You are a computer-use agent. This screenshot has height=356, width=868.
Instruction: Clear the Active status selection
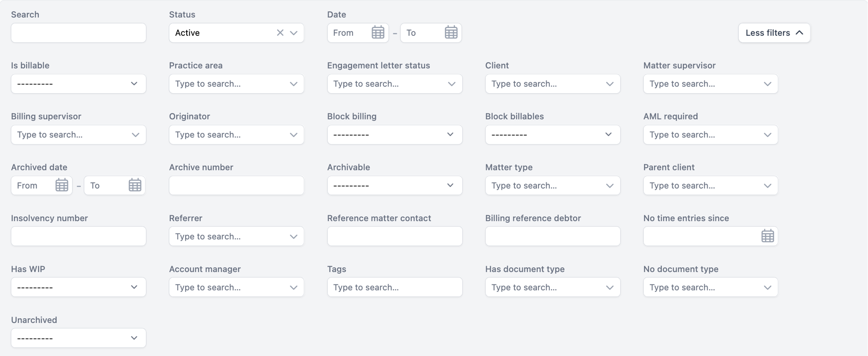[x=280, y=33]
